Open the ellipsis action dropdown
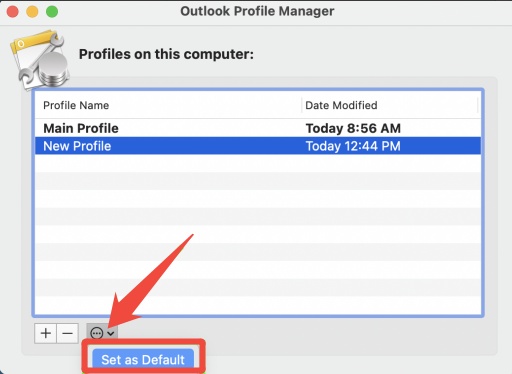Screen dimensions: 512x374 tap(102, 333)
